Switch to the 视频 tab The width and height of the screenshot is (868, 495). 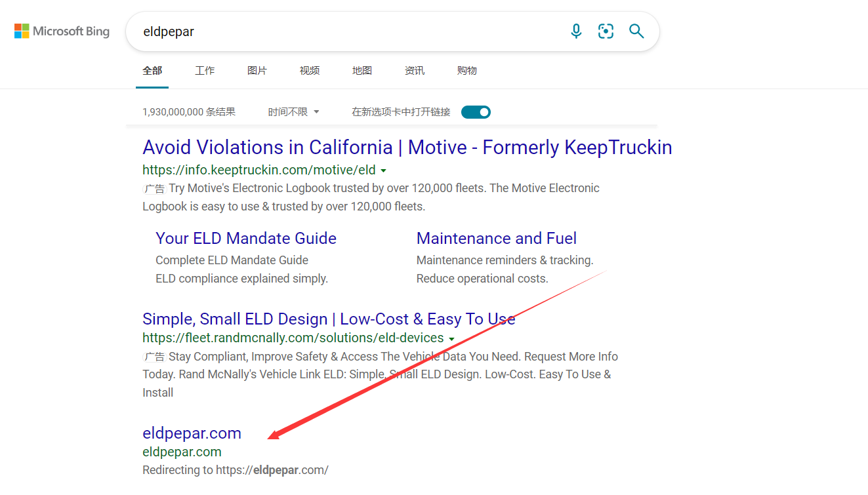(x=310, y=70)
